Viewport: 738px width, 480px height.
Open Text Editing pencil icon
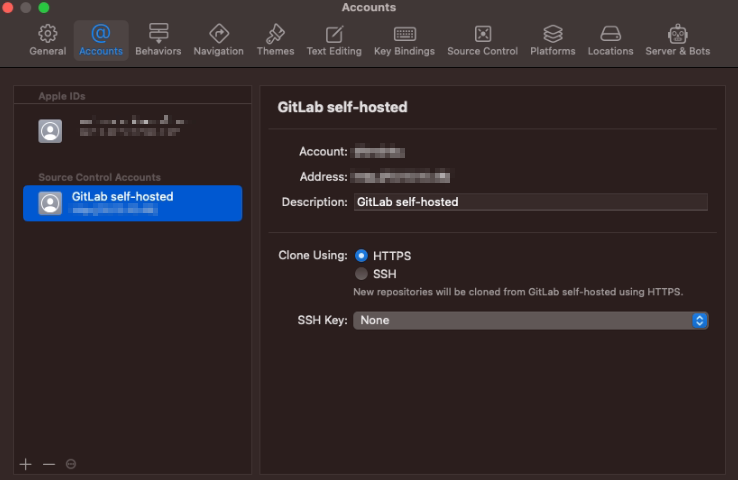(x=334, y=34)
